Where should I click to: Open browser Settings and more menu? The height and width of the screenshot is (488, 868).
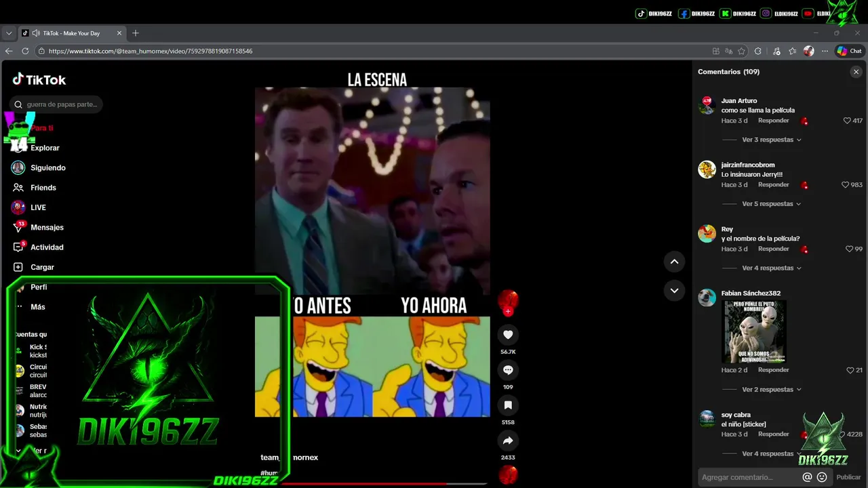click(825, 51)
